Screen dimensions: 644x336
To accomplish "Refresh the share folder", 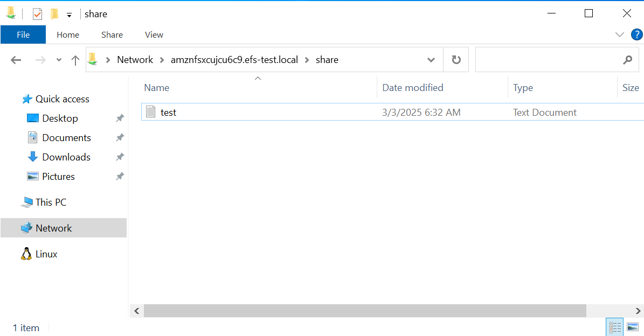I will click(456, 60).
